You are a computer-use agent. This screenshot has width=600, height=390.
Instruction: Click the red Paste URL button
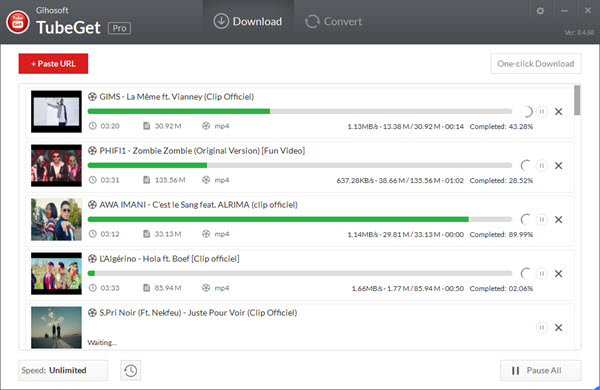[53, 64]
